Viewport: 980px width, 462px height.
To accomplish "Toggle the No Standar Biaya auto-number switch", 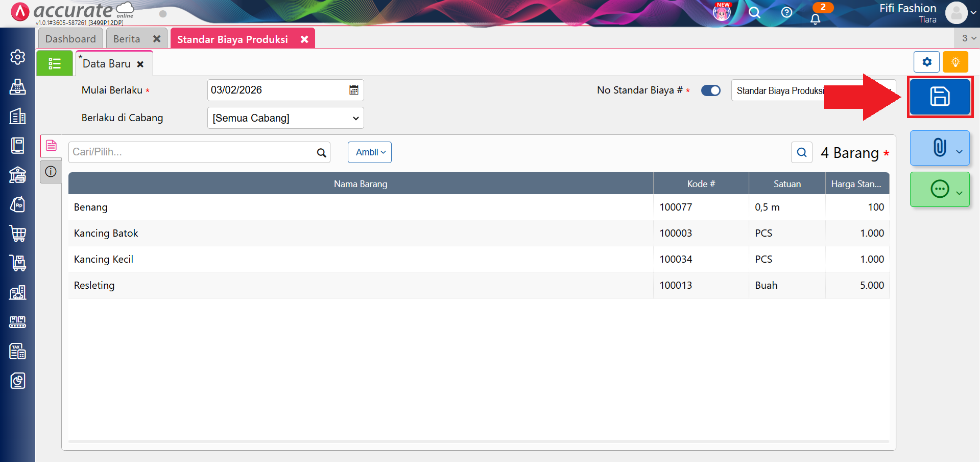I will pyautogui.click(x=710, y=90).
